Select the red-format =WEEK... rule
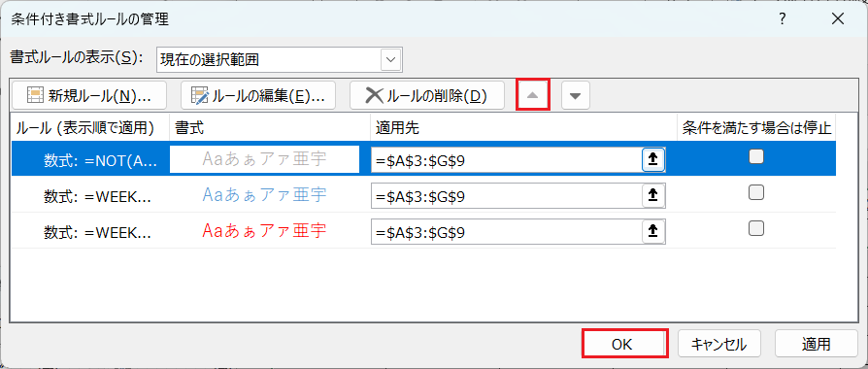 pos(423,230)
